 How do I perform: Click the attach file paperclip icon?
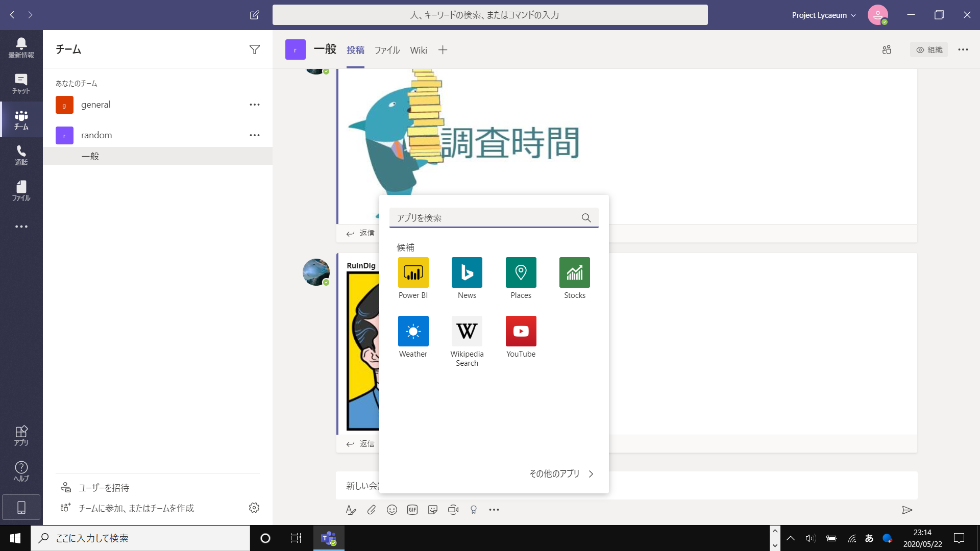(x=371, y=510)
